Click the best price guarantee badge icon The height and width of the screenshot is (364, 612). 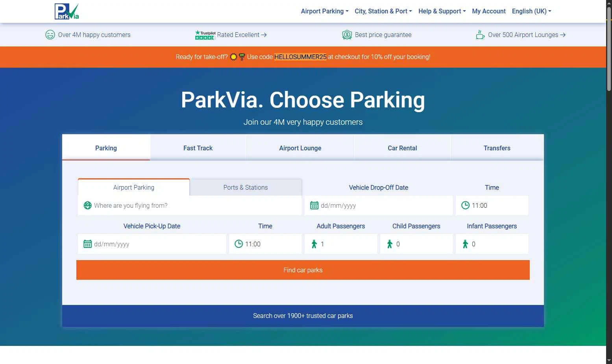(347, 35)
